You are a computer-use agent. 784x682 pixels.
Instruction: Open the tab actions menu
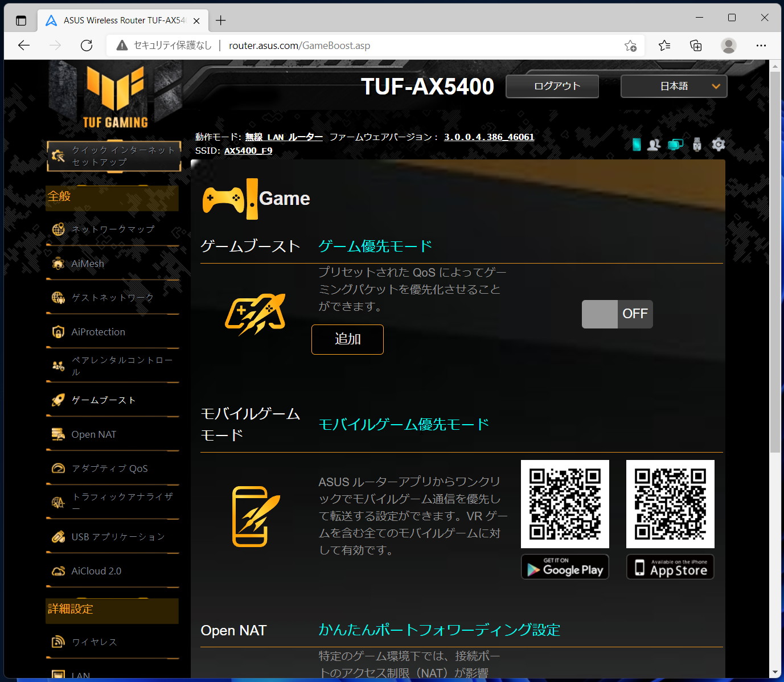point(21,20)
